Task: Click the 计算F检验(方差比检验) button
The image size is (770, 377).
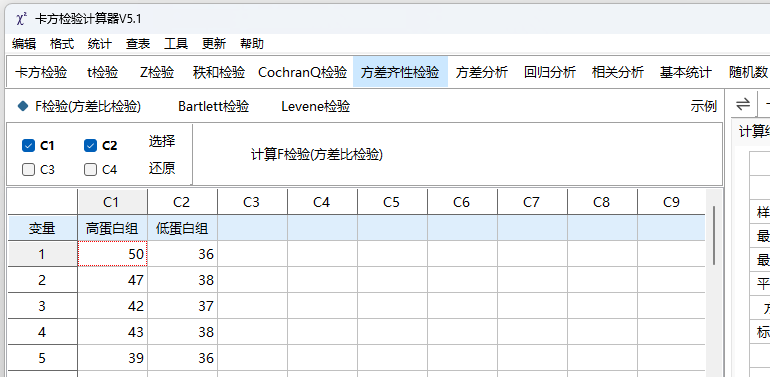Action: [x=317, y=155]
